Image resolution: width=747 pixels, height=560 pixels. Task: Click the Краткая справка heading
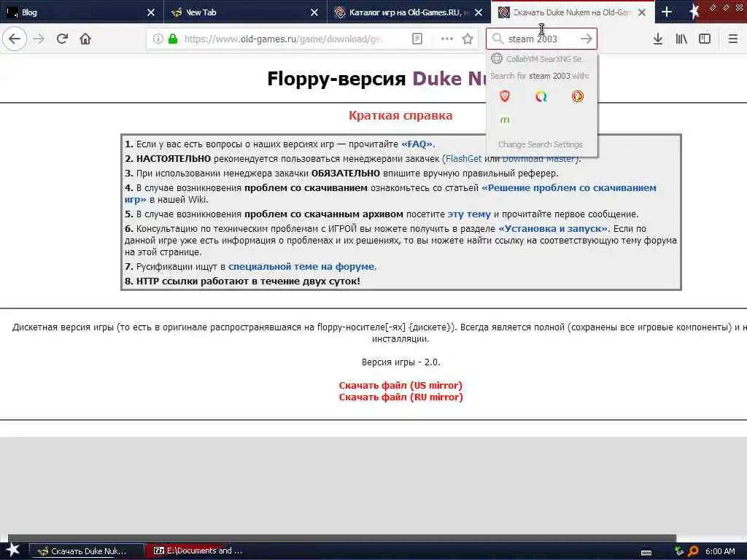click(400, 115)
